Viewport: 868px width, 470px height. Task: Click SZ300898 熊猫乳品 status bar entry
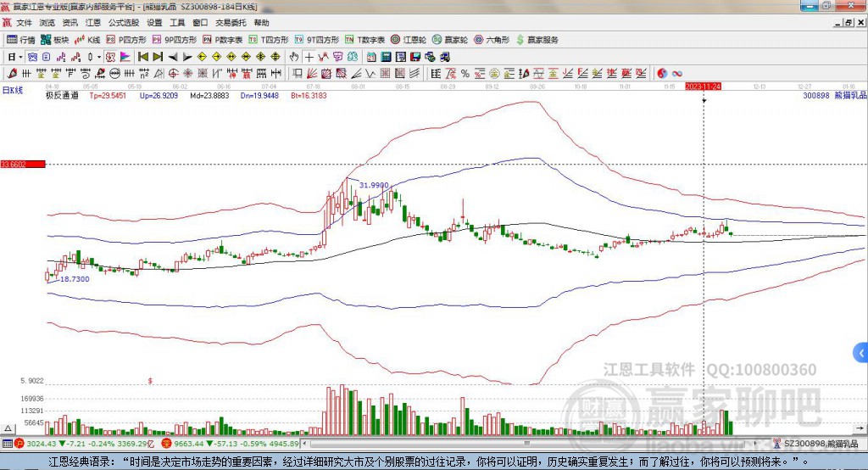[815, 444]
